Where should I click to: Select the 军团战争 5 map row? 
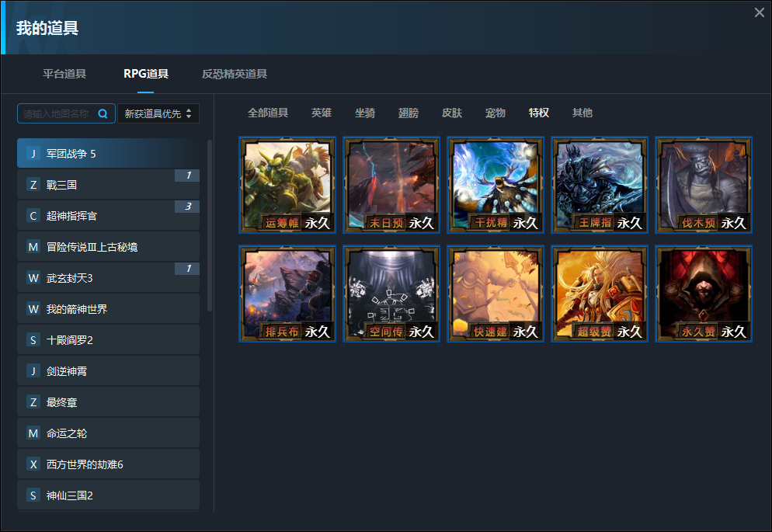(x=108, y=154)
